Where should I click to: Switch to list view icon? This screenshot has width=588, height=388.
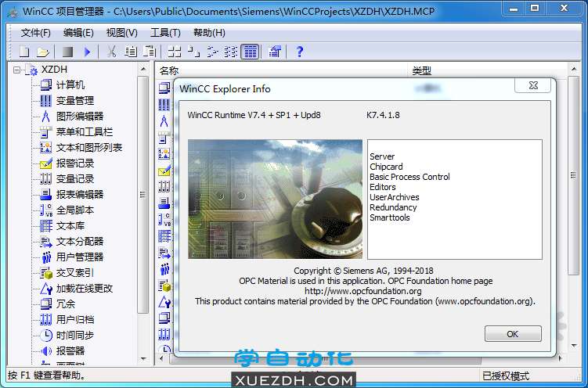point(213,52)
